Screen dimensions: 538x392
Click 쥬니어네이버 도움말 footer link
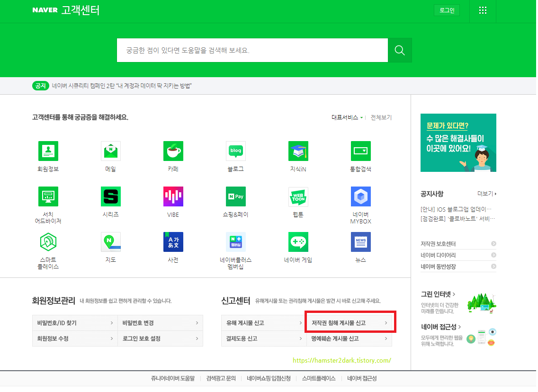point(173,379)
